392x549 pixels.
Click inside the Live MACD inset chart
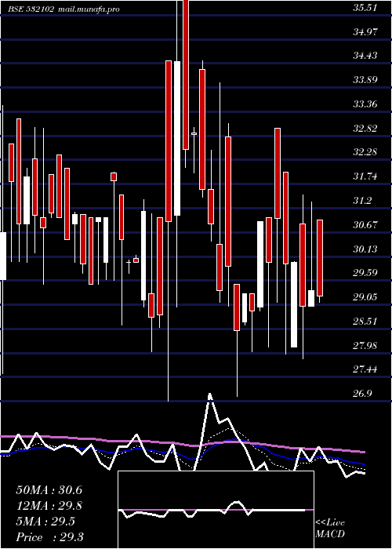pyautogui.click(x=216, y=510)
